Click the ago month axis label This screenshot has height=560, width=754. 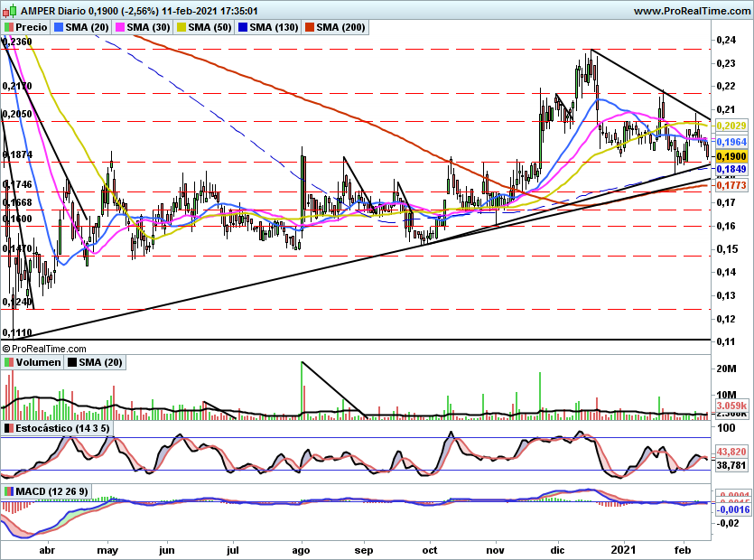pos(301,550)
